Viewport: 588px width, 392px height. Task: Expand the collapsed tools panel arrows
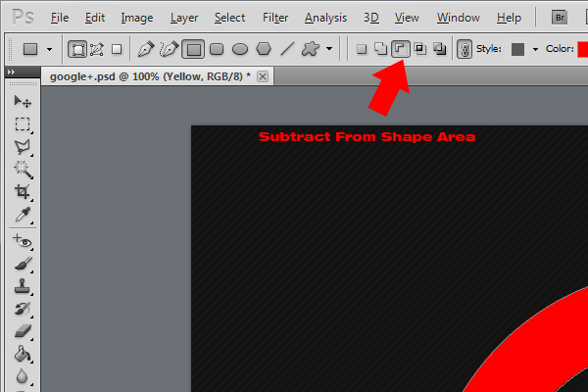(x=12, y=72)
